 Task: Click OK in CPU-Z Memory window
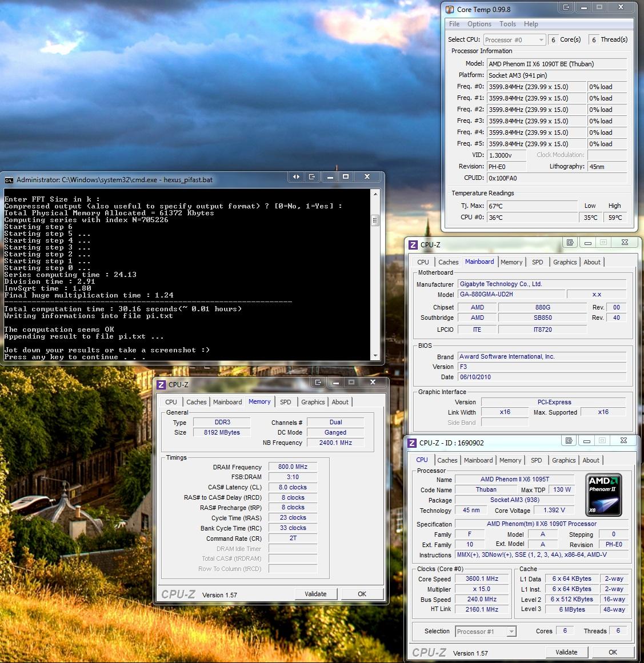pos(362,594)
